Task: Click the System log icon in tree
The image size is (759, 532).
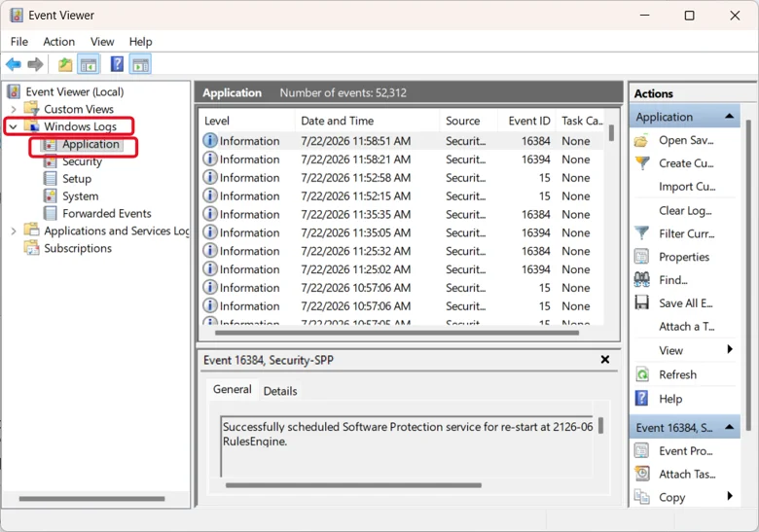Action: point(51,195)
